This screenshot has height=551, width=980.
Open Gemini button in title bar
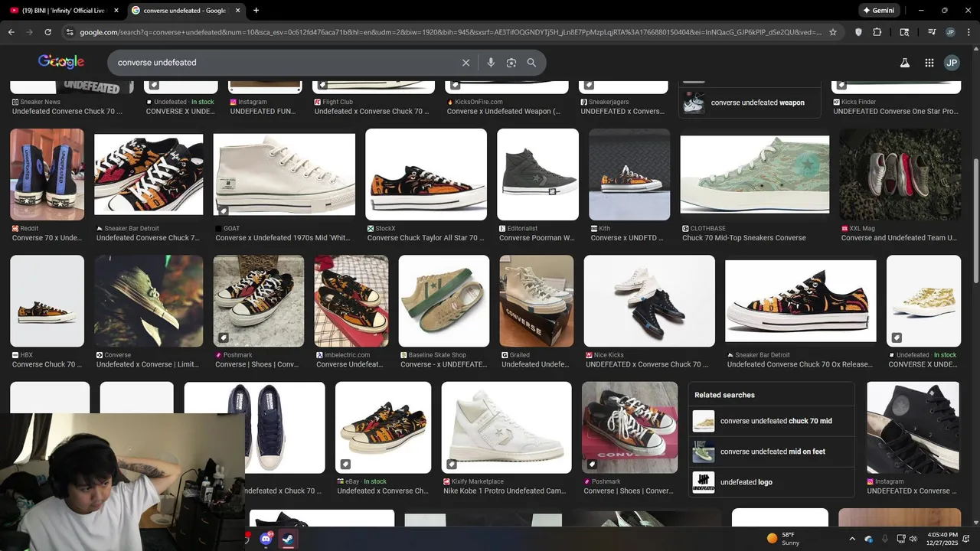[x=878, y=11]
